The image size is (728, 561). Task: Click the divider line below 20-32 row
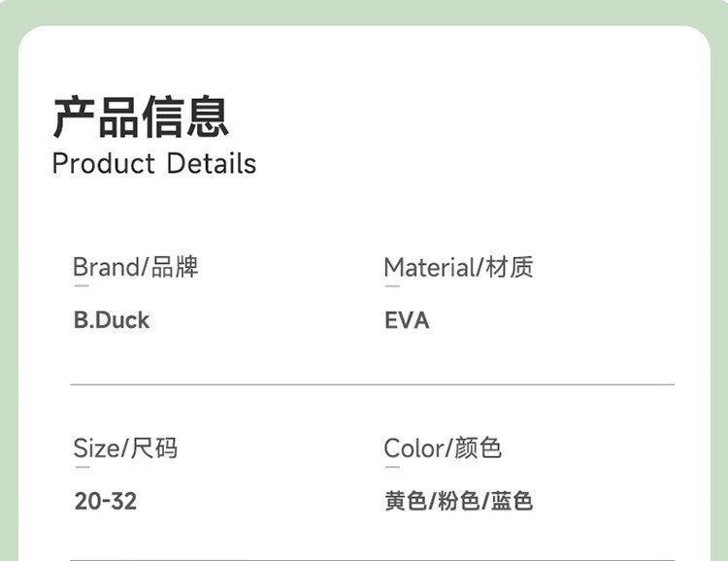[x=372, y=559]
